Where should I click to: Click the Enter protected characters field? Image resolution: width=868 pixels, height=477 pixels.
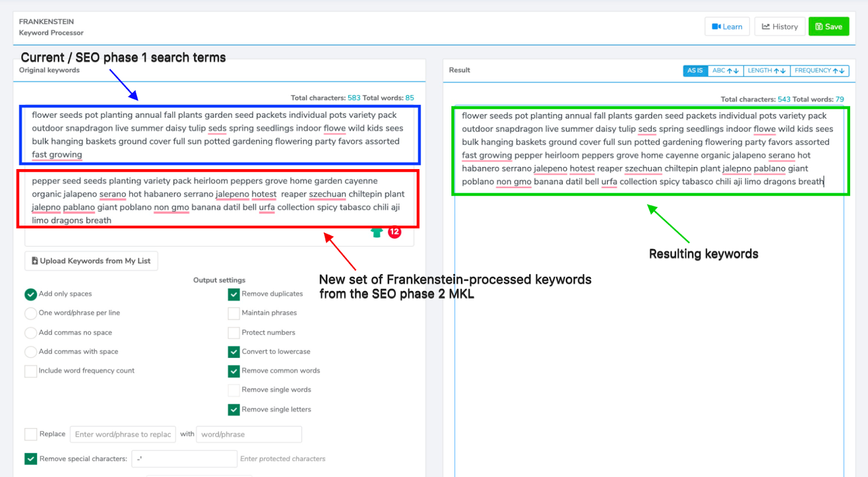click(283, 459)
